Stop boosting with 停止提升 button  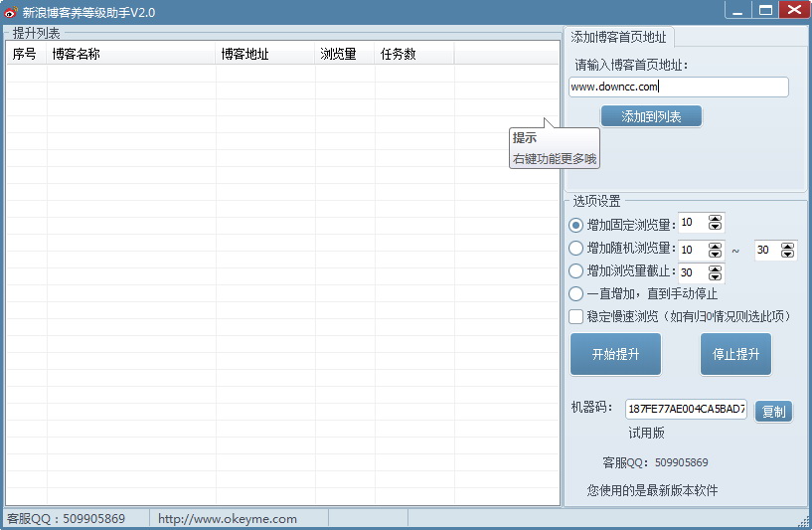pyautogui.click(x=735, y=354)
